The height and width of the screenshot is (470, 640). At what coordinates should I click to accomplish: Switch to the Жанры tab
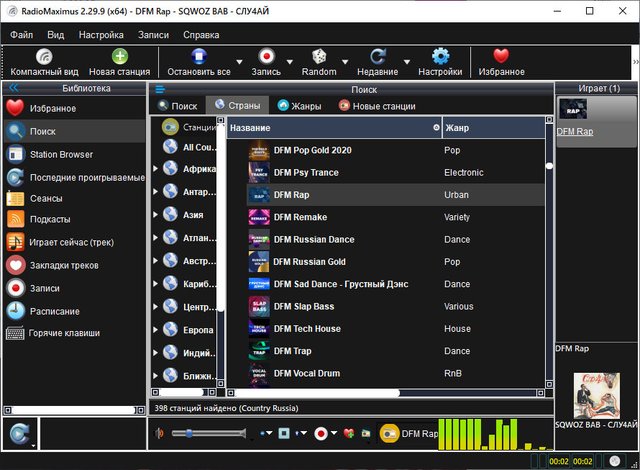(x=299, y=106)
